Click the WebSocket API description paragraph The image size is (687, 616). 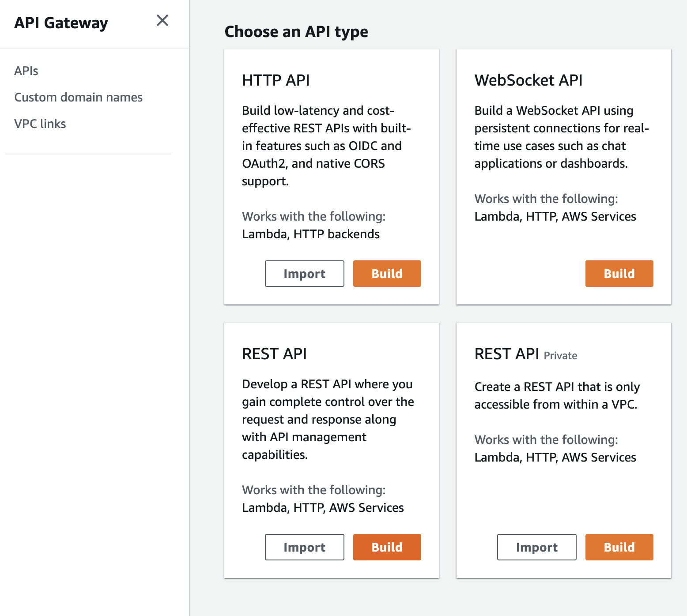[x=561, y=137]
